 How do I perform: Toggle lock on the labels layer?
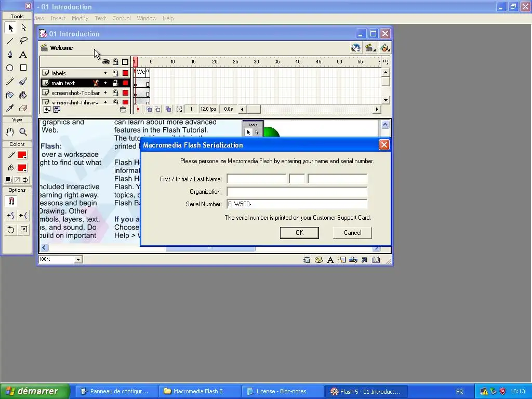point(116,73)
